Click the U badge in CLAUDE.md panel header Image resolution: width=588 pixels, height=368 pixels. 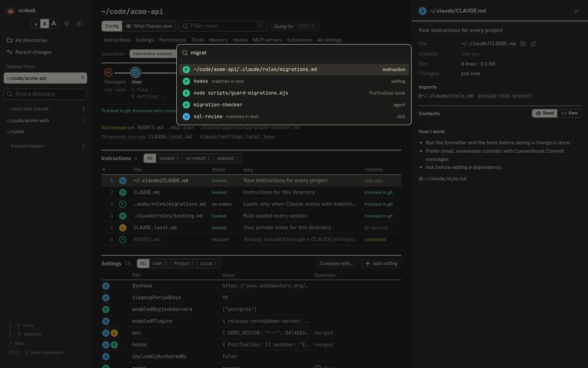tap(422, 11)
